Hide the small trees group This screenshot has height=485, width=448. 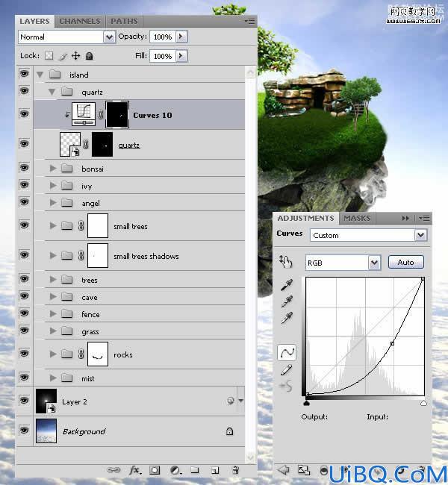point(25,225)
